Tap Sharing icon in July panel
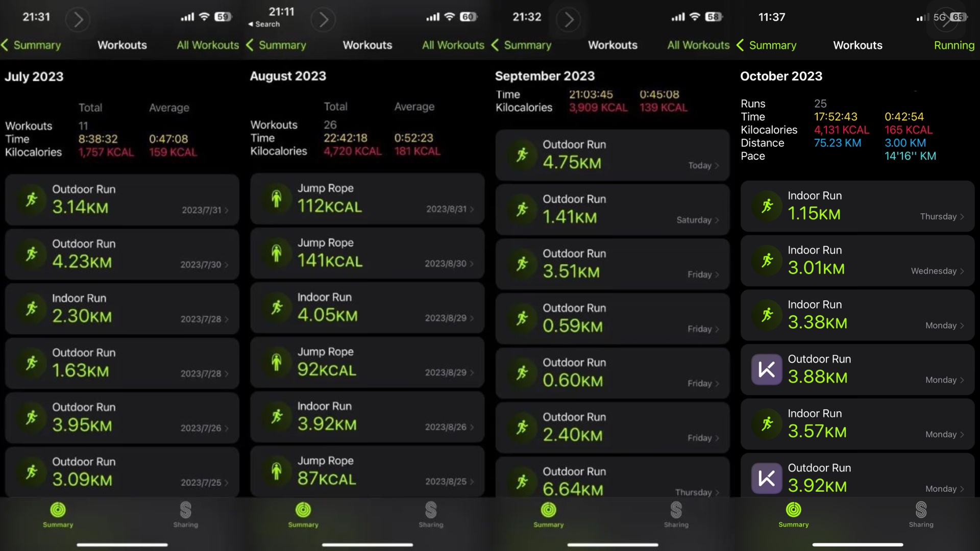 point(185,510)
